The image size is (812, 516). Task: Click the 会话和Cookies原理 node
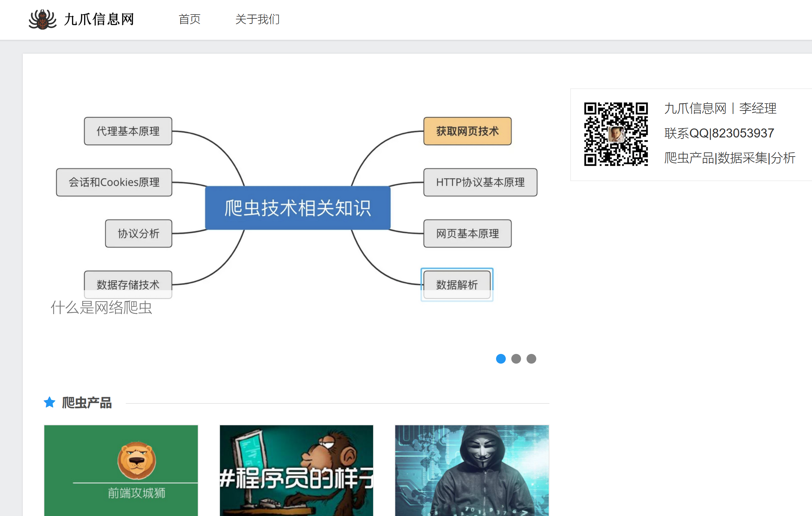114,182
